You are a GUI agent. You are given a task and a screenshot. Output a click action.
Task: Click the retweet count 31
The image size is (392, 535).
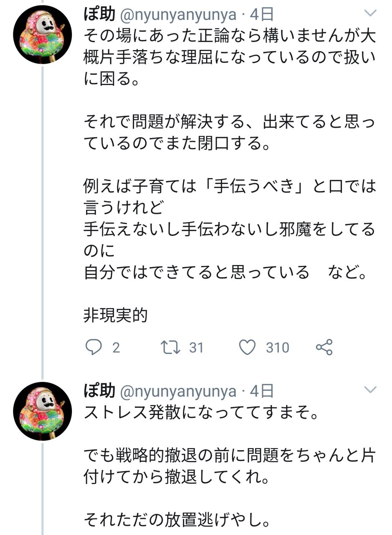click(196, 348)
